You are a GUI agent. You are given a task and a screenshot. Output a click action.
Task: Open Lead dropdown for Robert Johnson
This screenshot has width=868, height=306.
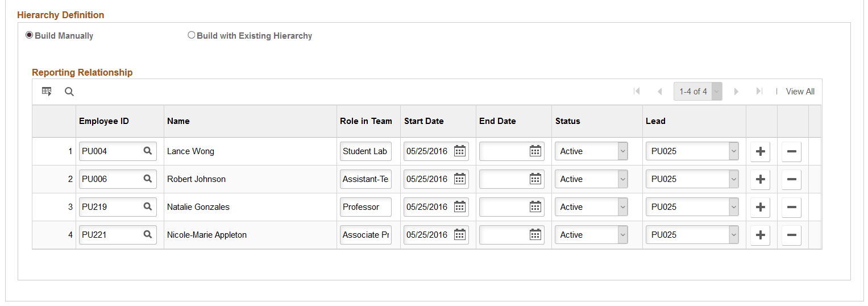[x=733, y=179]
